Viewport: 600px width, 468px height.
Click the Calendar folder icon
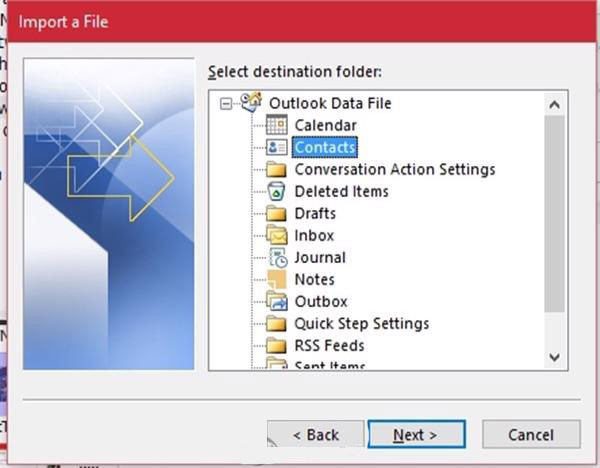pyautogui.click(x=277, y=125)
